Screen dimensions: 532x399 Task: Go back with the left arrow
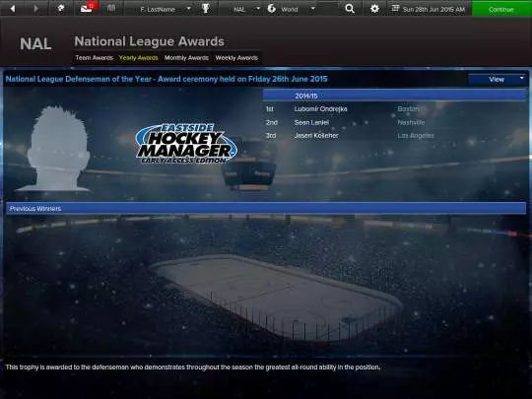click(13, 9)
